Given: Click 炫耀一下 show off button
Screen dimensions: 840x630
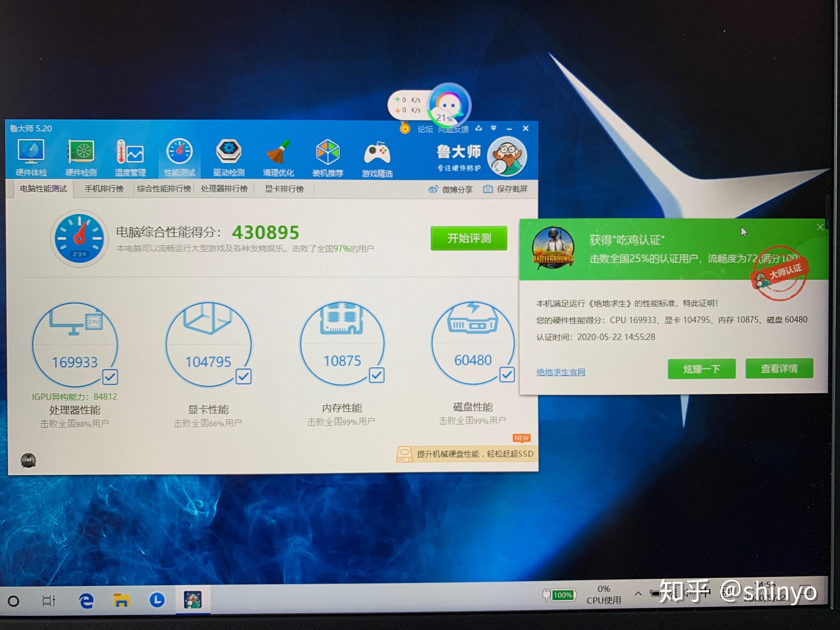Looking at the screenshot, I should (702, 369).
